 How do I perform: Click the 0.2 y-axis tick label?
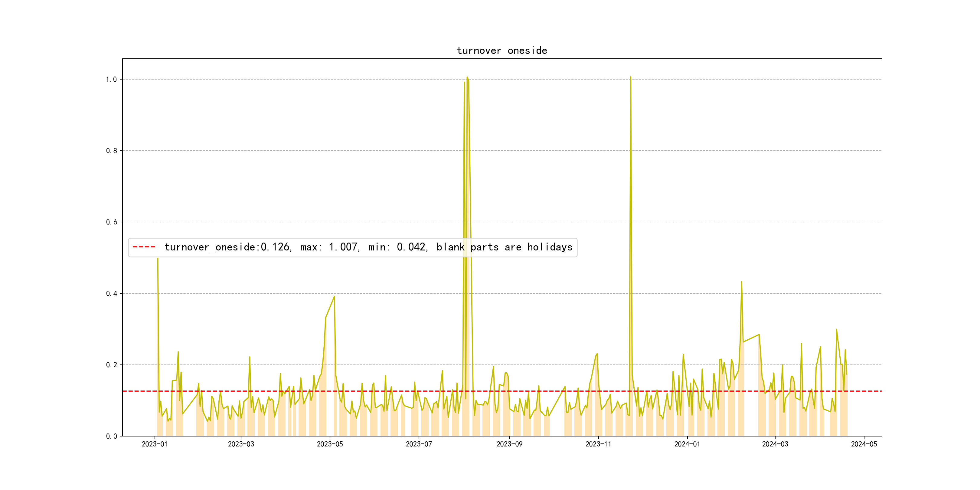(111, 365)
